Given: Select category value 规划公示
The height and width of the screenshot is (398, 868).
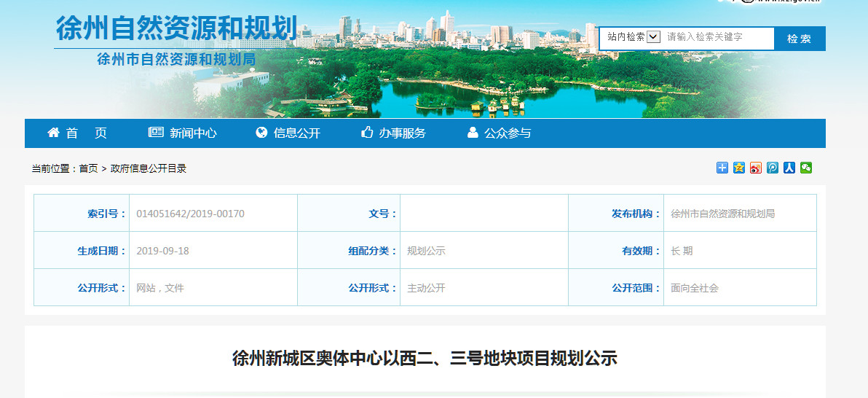Looking at the screenshot, I should pyautogui.click(x=426, y=251).
